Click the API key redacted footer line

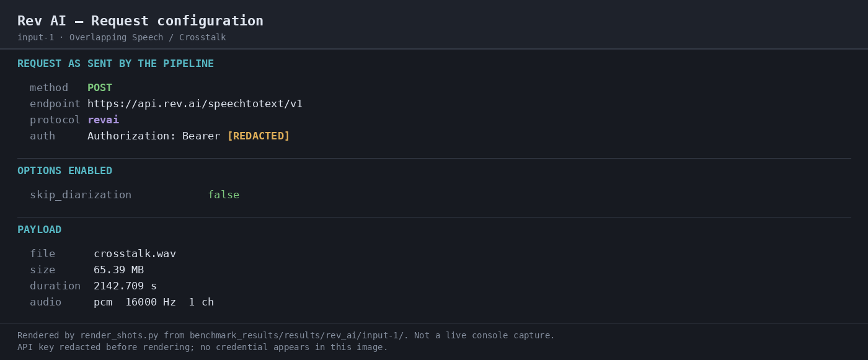pyautogui.click(x=203, y=347)
